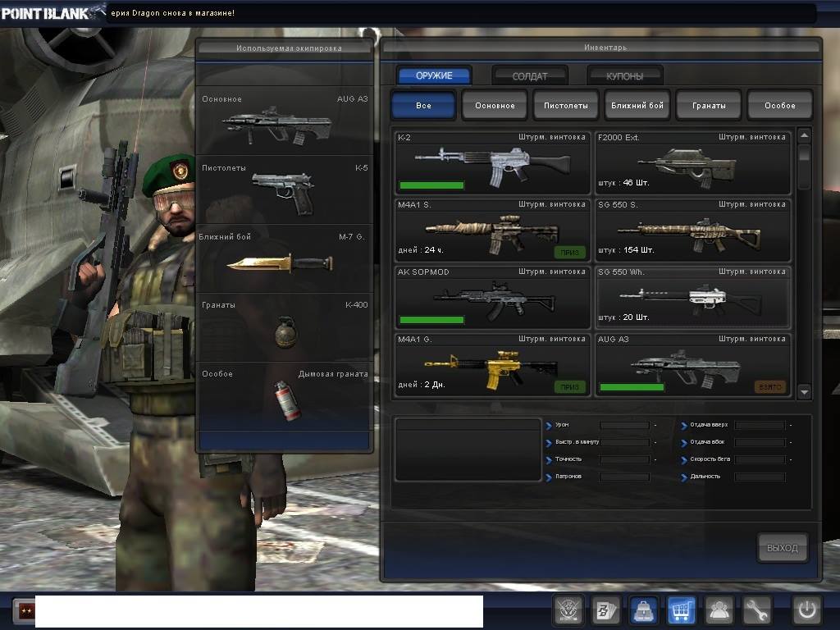Screen dimensions: 840x630
Task: Click the Дальность stat arrow
Action: [x=684, y=477]
